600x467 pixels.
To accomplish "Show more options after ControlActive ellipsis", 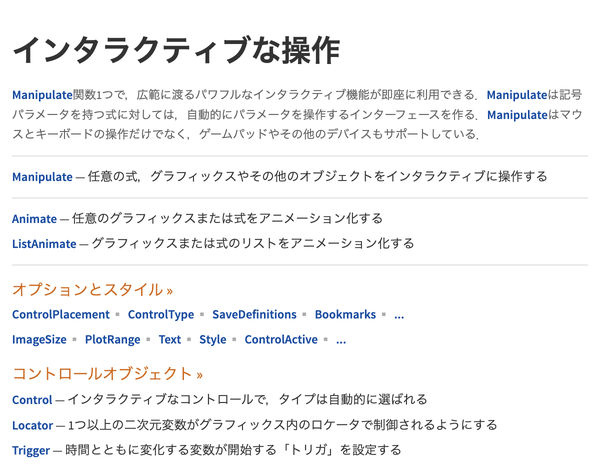I will [x=341, y=341].
